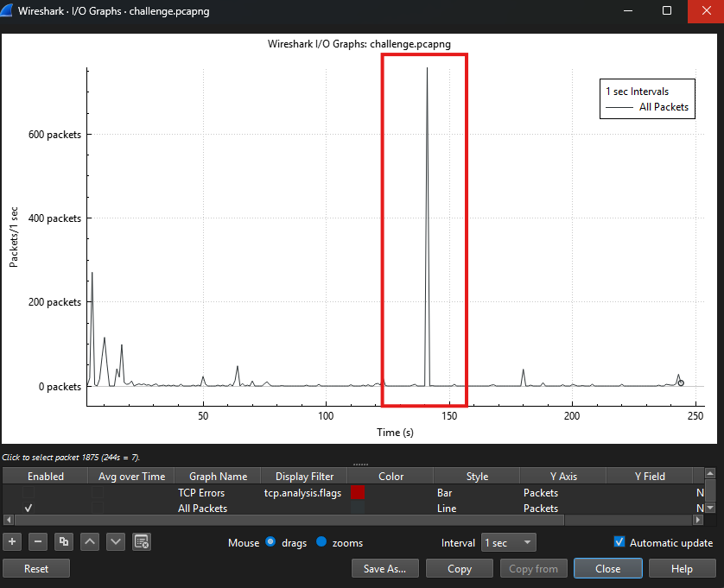Image resolution: width=724 pixels, height=588 pixels.
Task: Click the Display Filter column header
Action: click(304, 476)
